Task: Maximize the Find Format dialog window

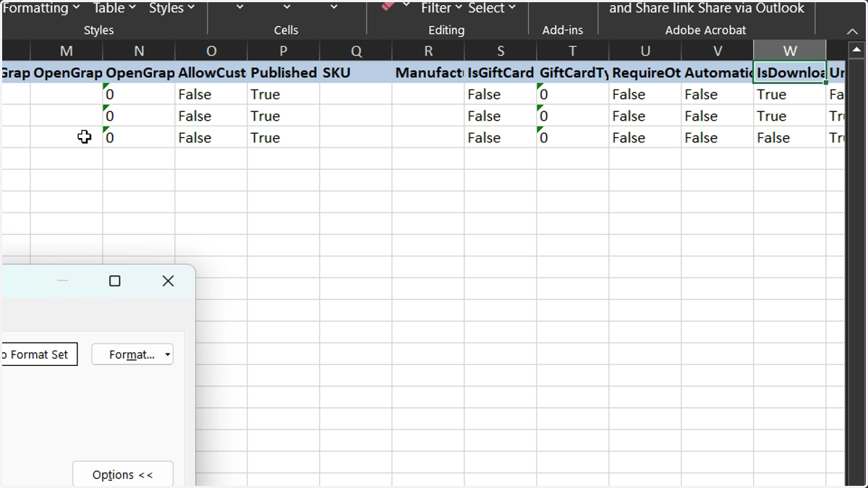Action: 114,281
